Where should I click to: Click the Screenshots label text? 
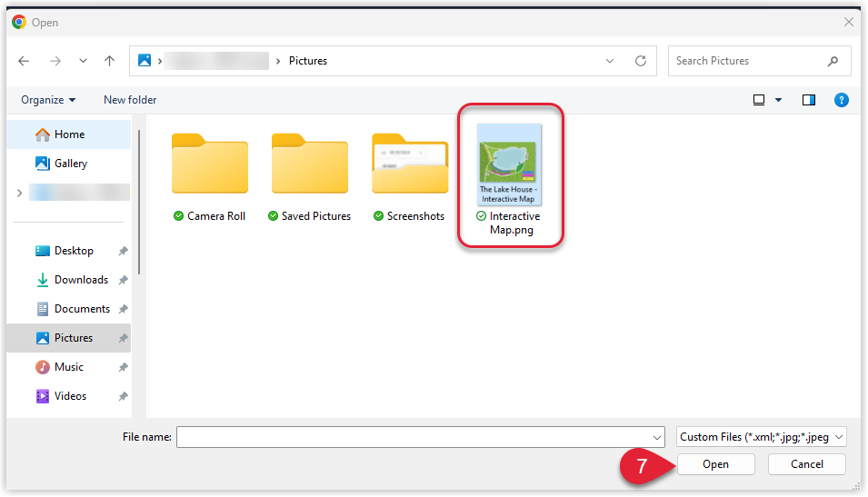pyautogui.click(x=415, y=216)
